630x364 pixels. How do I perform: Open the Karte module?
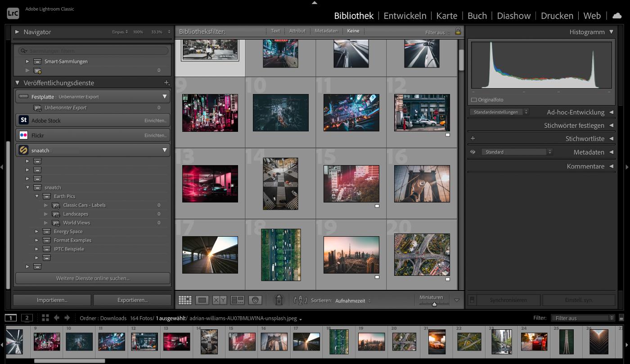(x=446, y=16)
